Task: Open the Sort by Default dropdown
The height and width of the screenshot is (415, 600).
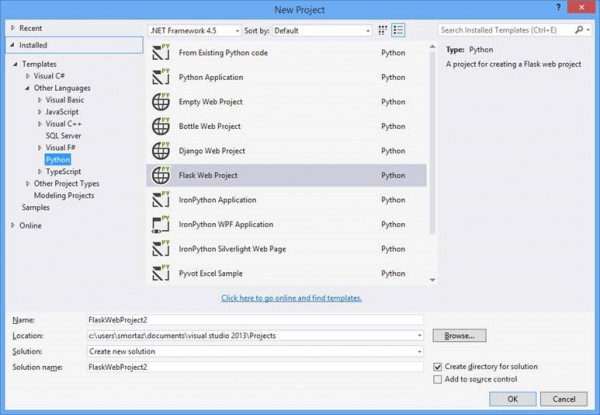Action: tap(322, 31)
